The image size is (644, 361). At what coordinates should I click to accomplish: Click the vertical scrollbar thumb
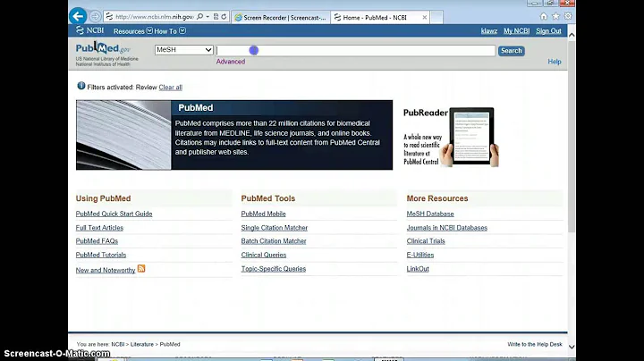(572, 136)
